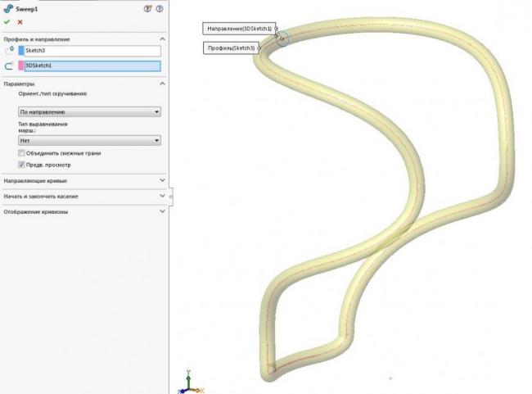Click the Sweep1 title text
Image resolution: width=532 pixels, height=394 pixels.
tap(27, 9)
